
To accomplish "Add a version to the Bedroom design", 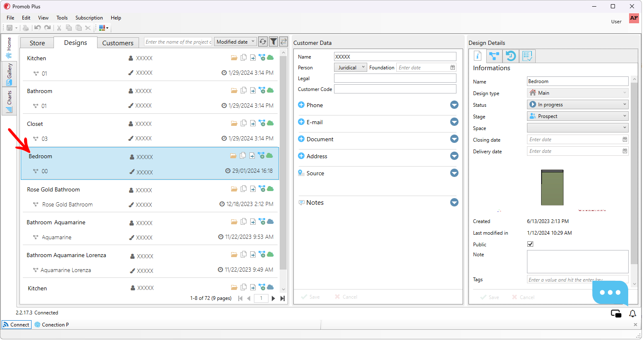I will coord(261,155).
